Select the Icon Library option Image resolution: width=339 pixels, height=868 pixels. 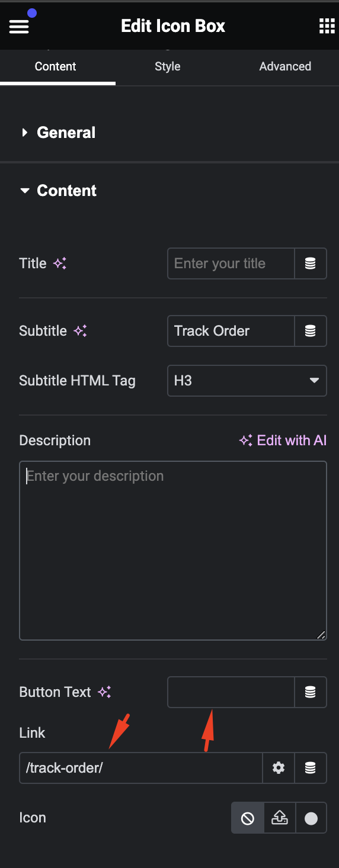[311, 818]
